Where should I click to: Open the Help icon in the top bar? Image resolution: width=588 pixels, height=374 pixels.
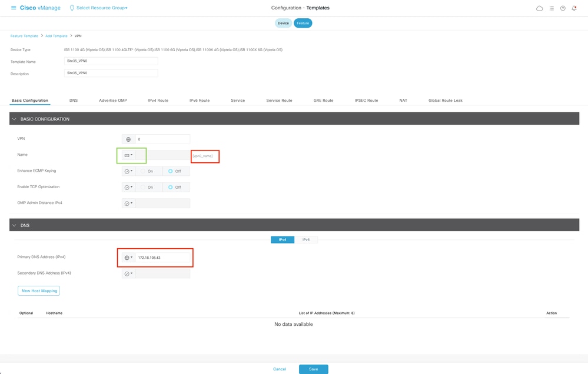[563, 8]
